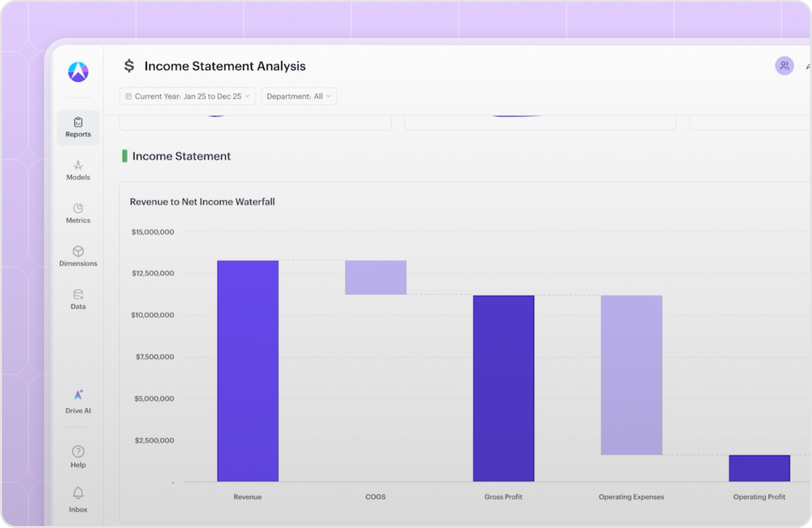Click the Revenue x-axis label
The height and width of the screenshot is (528, 812).
(248, 497)
